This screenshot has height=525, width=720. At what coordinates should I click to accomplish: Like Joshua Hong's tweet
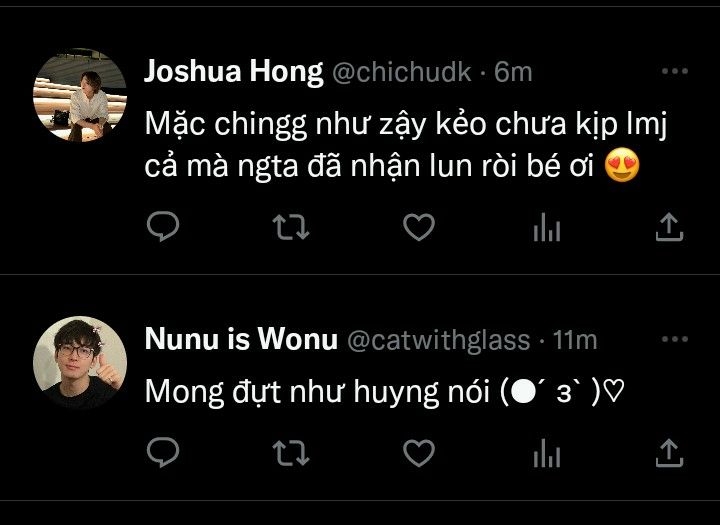tap(419, 227)
